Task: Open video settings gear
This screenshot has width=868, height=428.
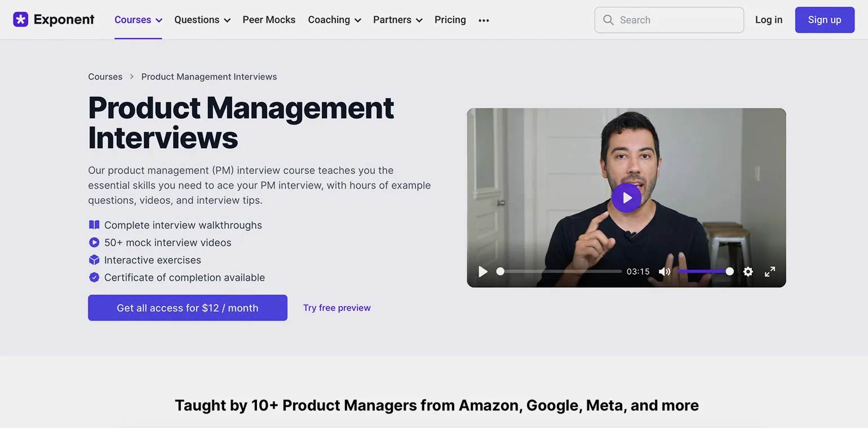Action: click(x=748, y=271)
